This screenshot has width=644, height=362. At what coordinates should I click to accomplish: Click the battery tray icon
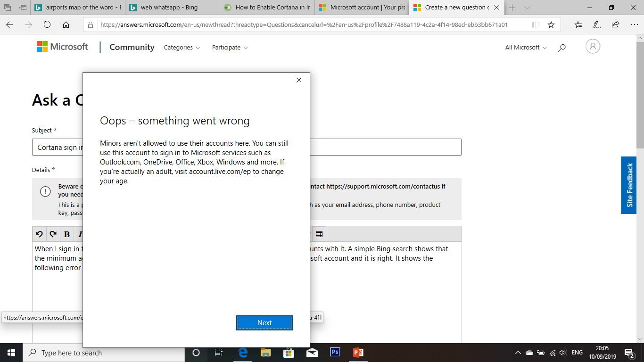(x=541, y=353)
